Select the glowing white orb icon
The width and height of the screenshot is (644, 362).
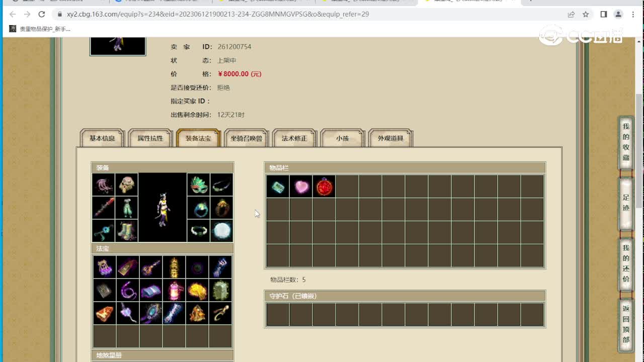(221, 230)
